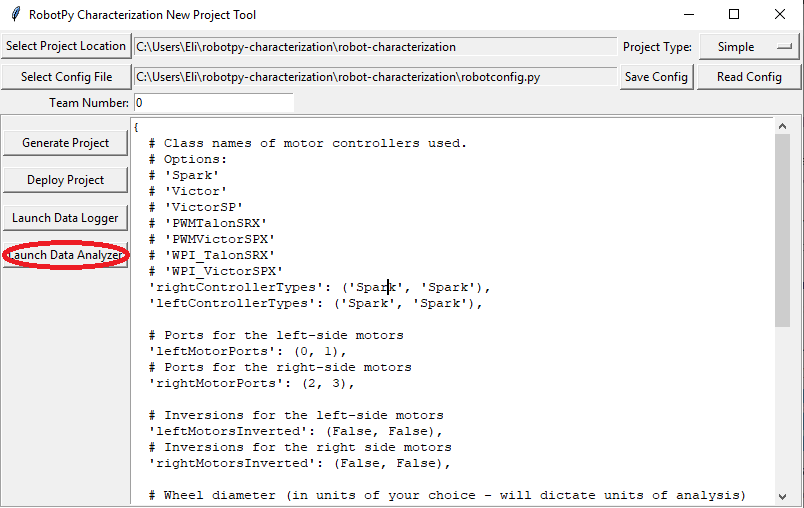804x508 pixels.
Task: Load settings using Read Config button
Action: coord(749,77)
